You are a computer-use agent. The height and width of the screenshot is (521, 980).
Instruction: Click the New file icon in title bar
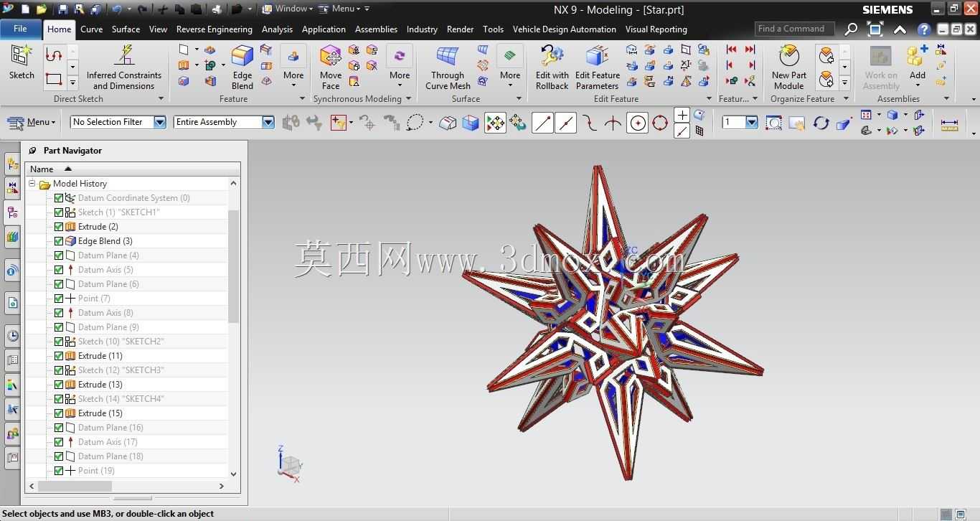click(x=25, y=9)
